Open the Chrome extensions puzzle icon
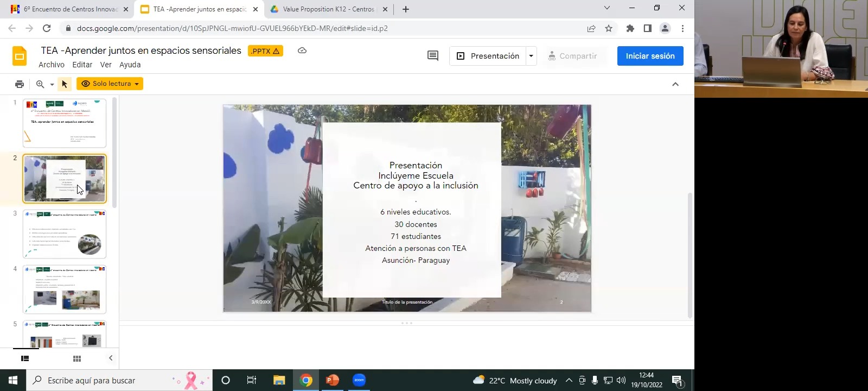This screenshot has width=868, height=391. (x=630, y=28)
